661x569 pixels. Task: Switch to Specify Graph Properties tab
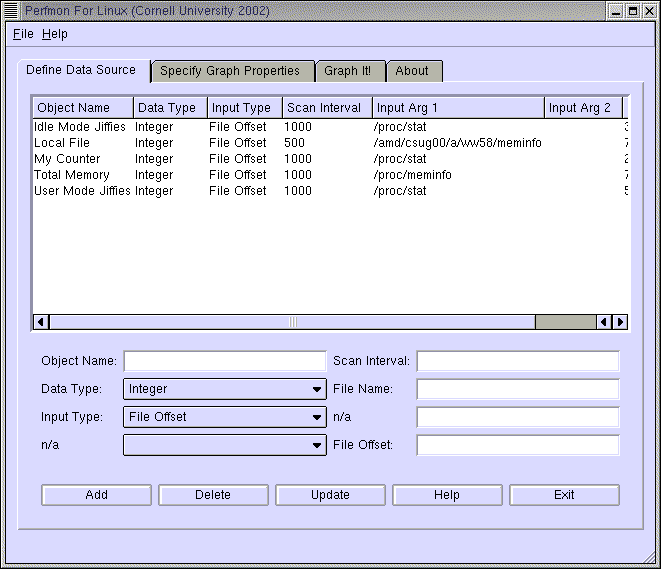[x=230, y=71]
